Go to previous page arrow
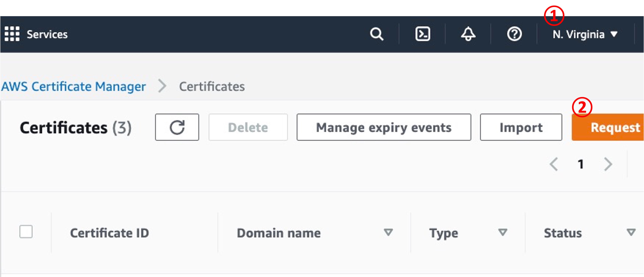 coord(554,164)
